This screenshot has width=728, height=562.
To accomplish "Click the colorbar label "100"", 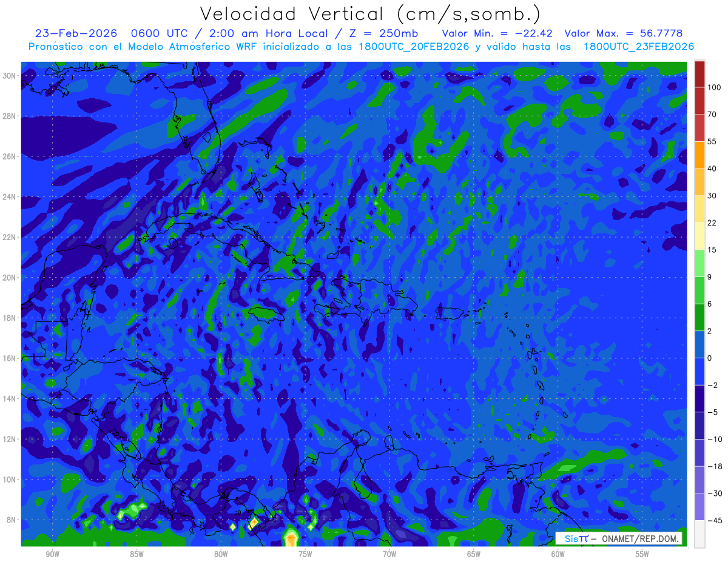I will [714, 87].
